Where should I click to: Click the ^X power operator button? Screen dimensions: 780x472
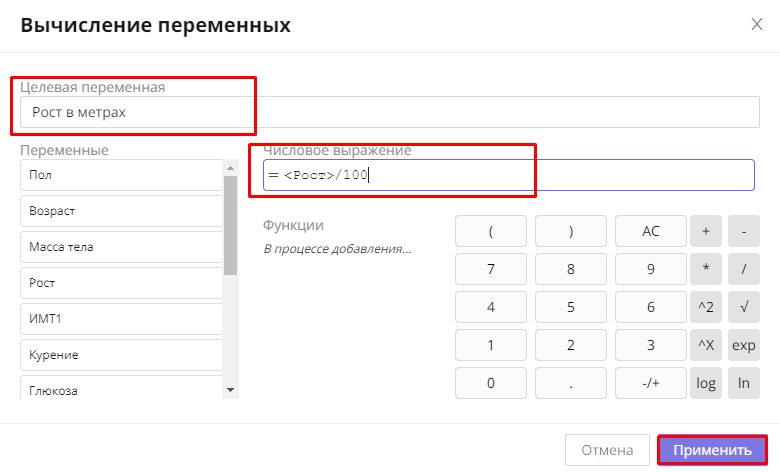(705, 345)
